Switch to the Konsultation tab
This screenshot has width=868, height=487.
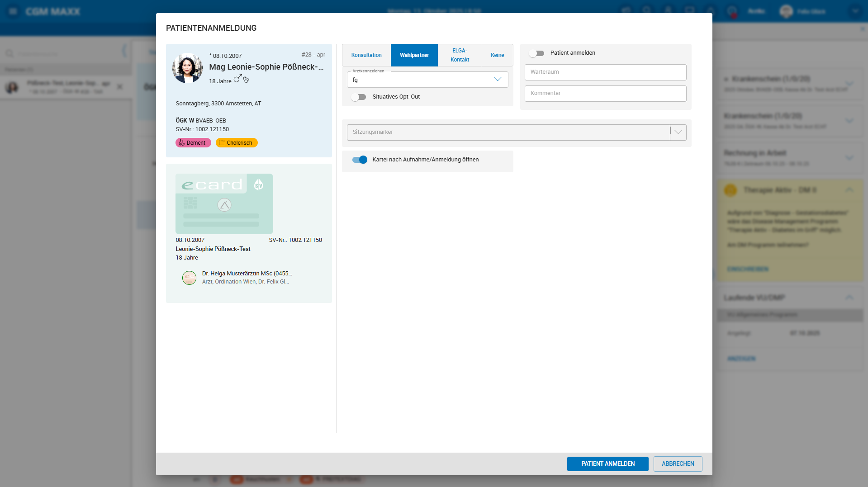[x=366, y=55]
